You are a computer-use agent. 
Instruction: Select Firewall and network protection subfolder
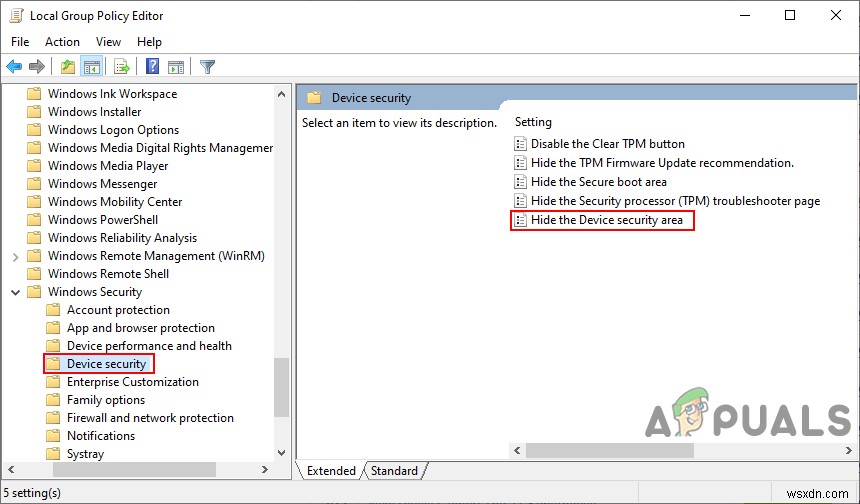(x=150, y=418)
